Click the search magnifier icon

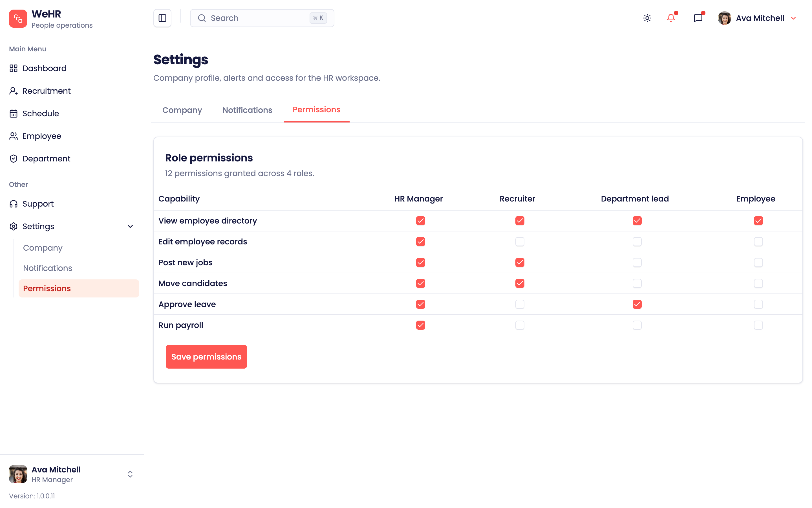click(202, 18)
